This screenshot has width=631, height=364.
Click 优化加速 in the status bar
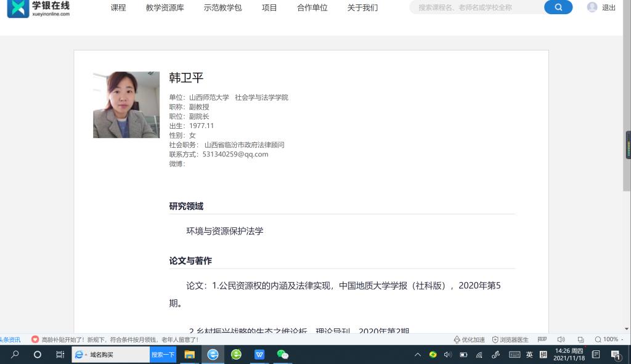tap(470, 339)
